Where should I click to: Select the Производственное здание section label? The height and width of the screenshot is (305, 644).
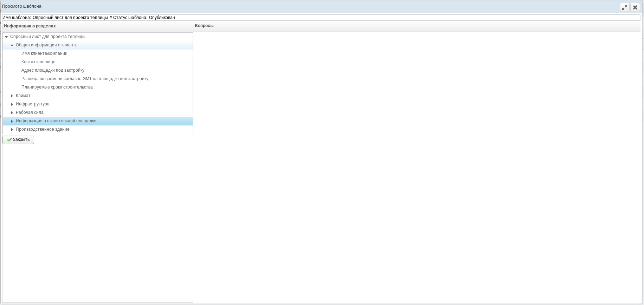[43, 129]
